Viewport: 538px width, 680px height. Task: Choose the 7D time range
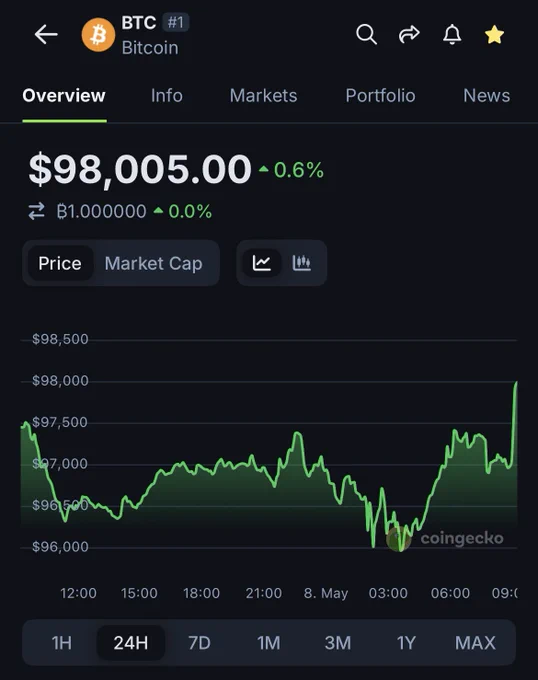coord(199,643)
